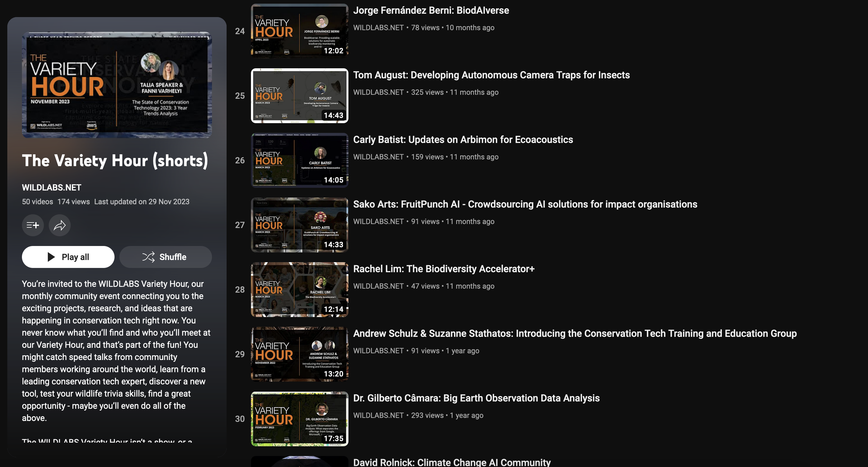
Task: Click playlist index number 30
Action: [x=240, y=419]
